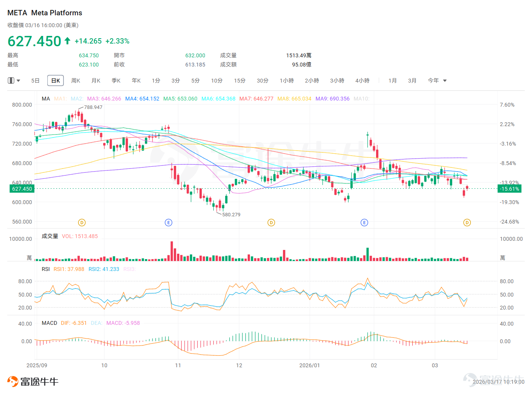This screenshot has width=532, height=394.
Task: Select the 5分 interval
Action: click(196, 81)
